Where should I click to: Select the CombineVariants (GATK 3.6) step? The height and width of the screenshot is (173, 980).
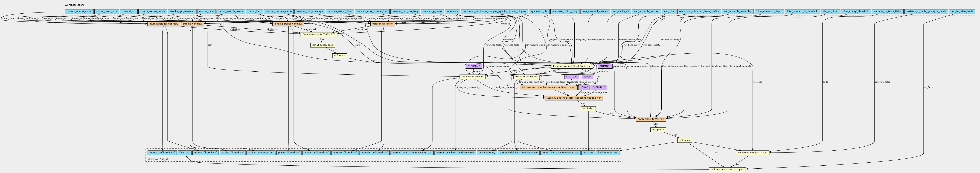(318, 35)
